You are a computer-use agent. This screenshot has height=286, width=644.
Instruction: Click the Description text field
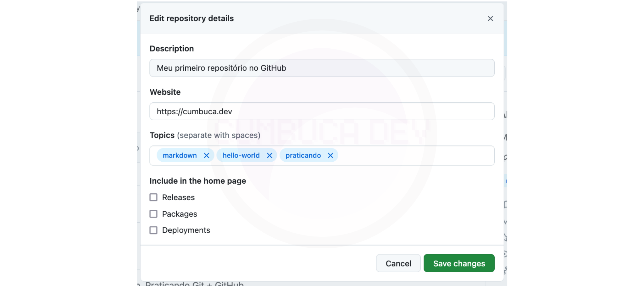322,68
